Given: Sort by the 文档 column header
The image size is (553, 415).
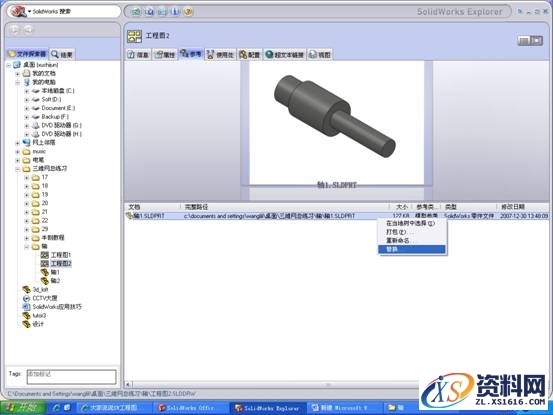Looking at the screenshot, I should [x=153, y=207].
